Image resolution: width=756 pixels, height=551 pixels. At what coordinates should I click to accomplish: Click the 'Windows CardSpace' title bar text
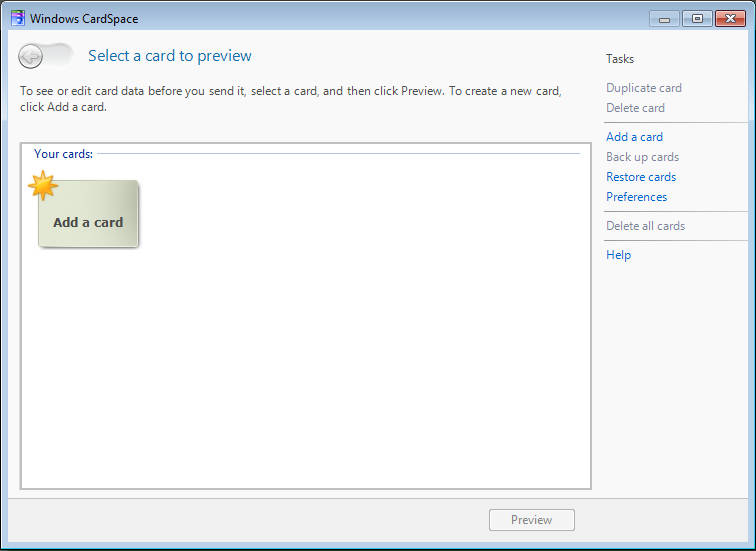point(84,19)
